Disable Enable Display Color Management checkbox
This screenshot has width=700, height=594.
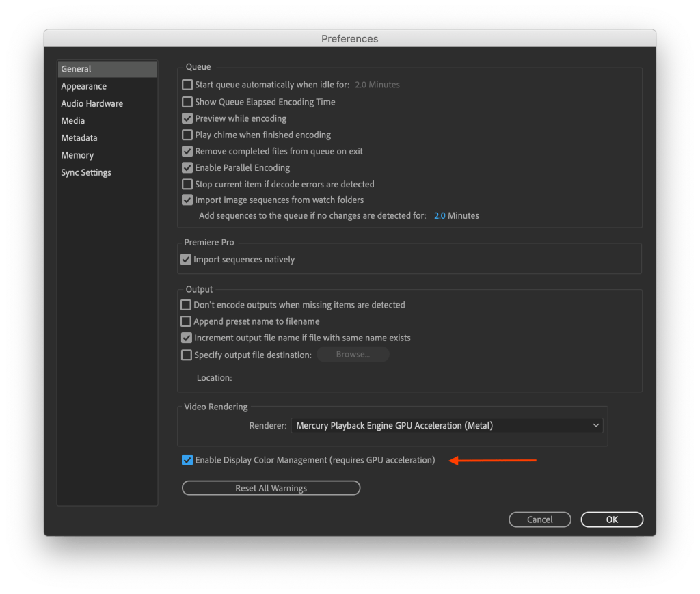coord(187,460)
